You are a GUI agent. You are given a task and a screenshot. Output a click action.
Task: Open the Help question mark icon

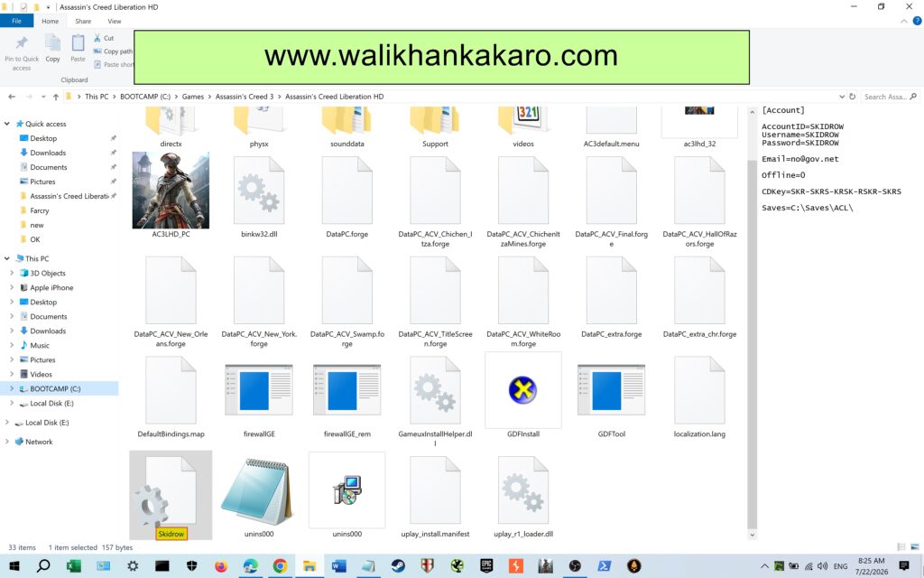click(x=917, y=21)
